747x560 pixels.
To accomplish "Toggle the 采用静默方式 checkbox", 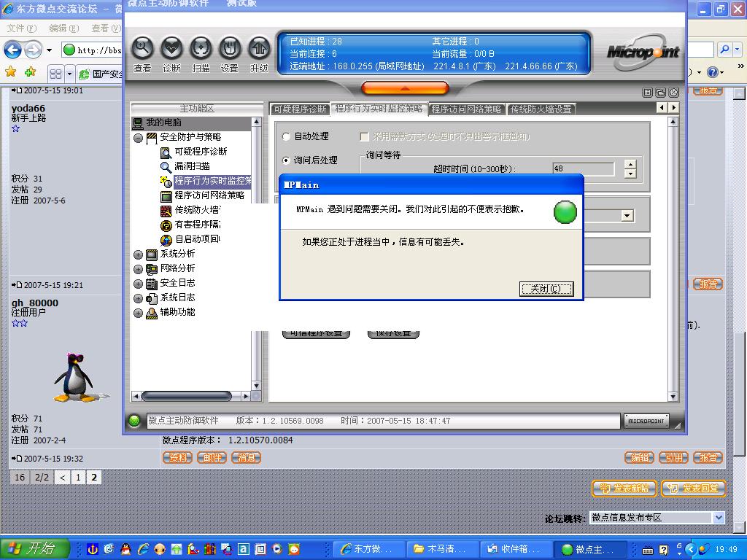I will coord(365,136).
